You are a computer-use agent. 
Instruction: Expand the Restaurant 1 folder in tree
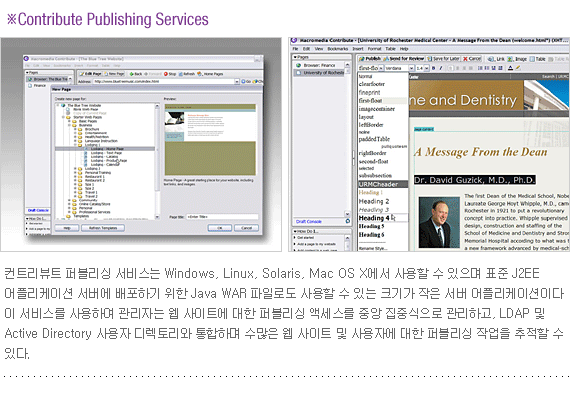click(76, 177)
